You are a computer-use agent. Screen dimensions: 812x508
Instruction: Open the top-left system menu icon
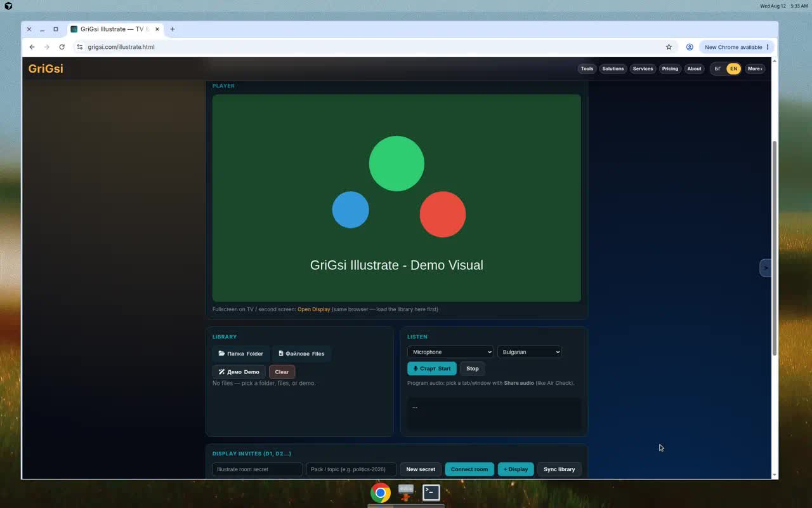8,6
